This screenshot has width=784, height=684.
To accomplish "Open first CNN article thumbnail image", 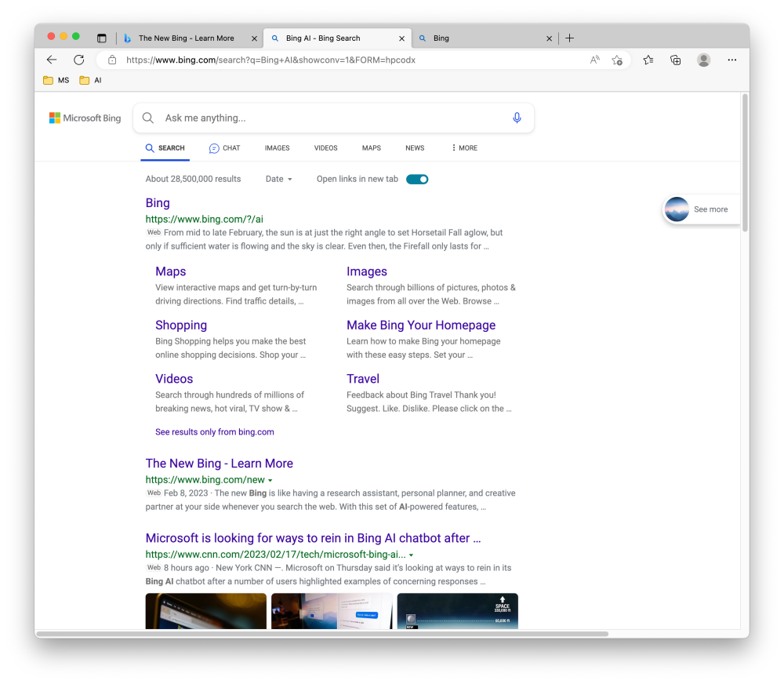I will (206, 611).
